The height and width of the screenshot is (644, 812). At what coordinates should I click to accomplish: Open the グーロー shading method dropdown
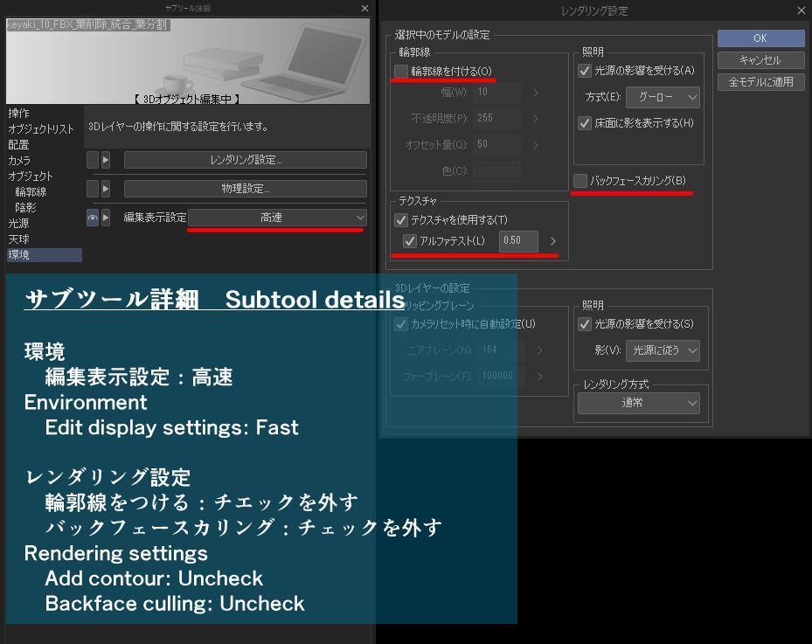[x=662, y=97]
